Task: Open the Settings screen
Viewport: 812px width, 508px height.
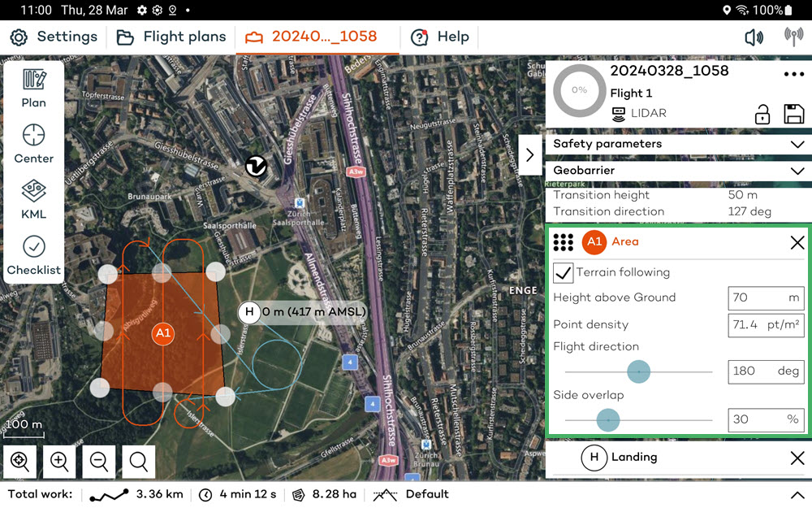Action: (54, 37)
